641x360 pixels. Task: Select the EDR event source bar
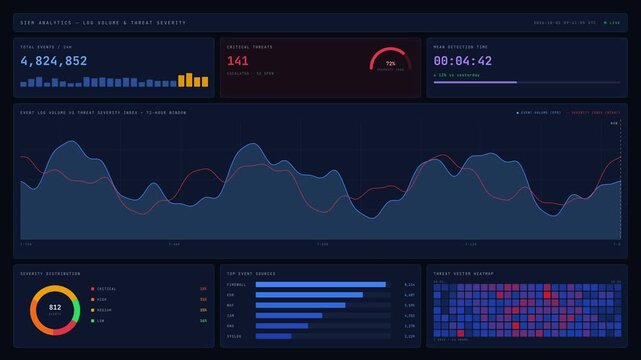point(309,295)
